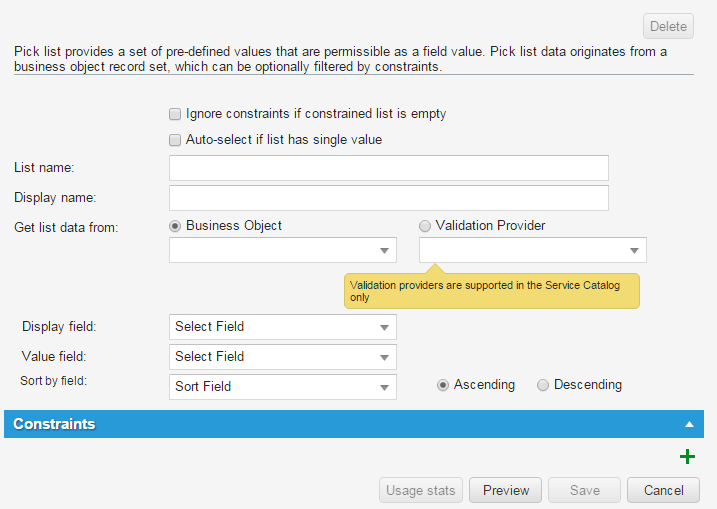Select the Validation Provider radio button

426,226
